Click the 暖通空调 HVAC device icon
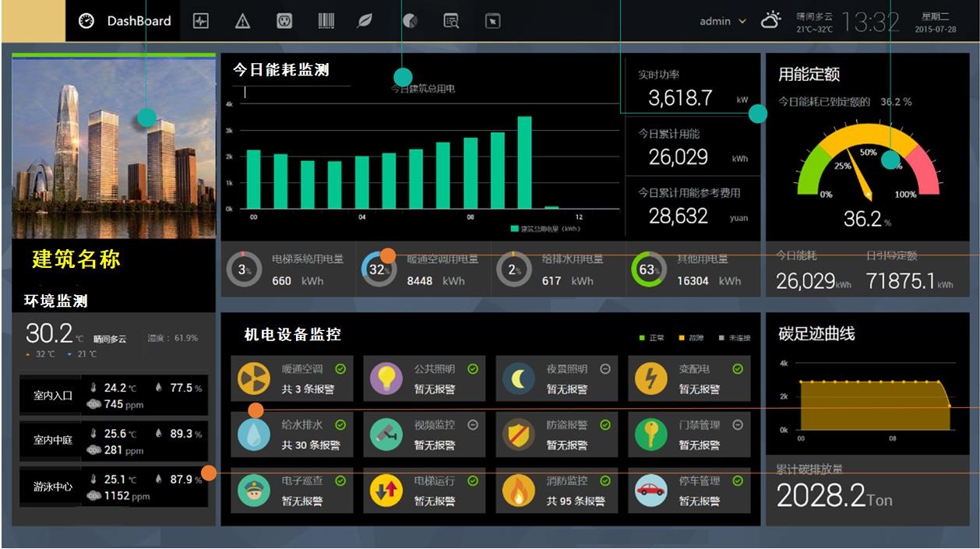The width and height of the screenshot is (980, 549). 255,378
